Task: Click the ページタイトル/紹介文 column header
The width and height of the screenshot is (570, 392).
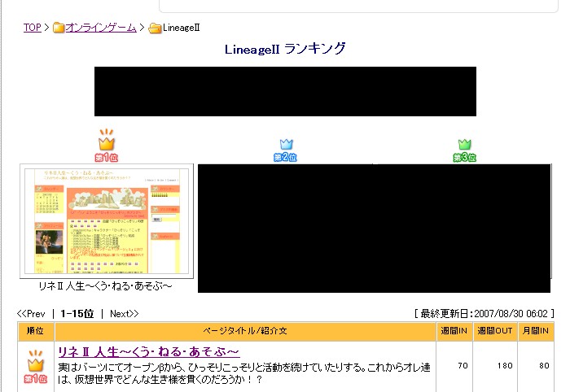Action: click(x=245, y=331)
